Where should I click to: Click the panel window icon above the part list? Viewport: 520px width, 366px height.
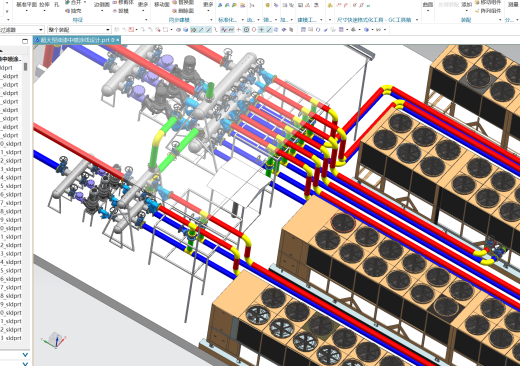25,41
